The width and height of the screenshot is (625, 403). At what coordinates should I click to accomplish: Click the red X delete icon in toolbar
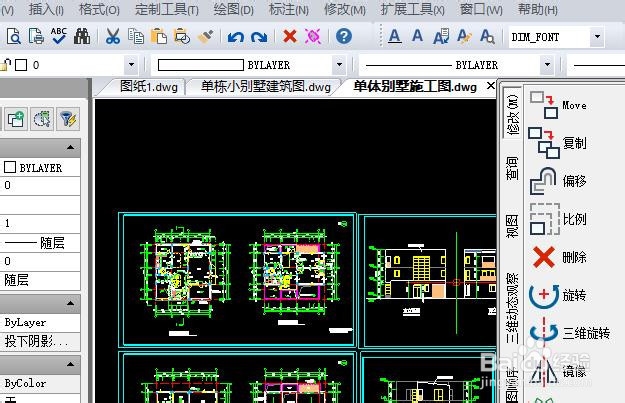click(290, 37)
